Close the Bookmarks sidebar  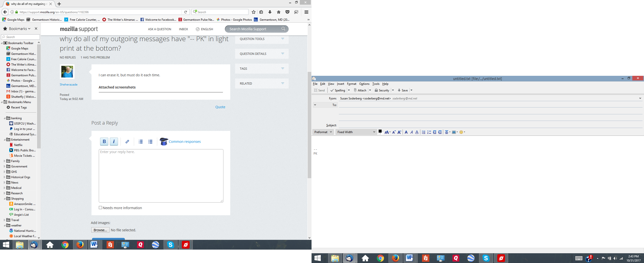click(36, 29)
